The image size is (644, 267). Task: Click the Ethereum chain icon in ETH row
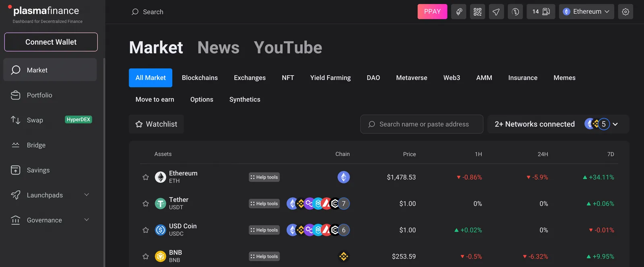click(343, 177)
